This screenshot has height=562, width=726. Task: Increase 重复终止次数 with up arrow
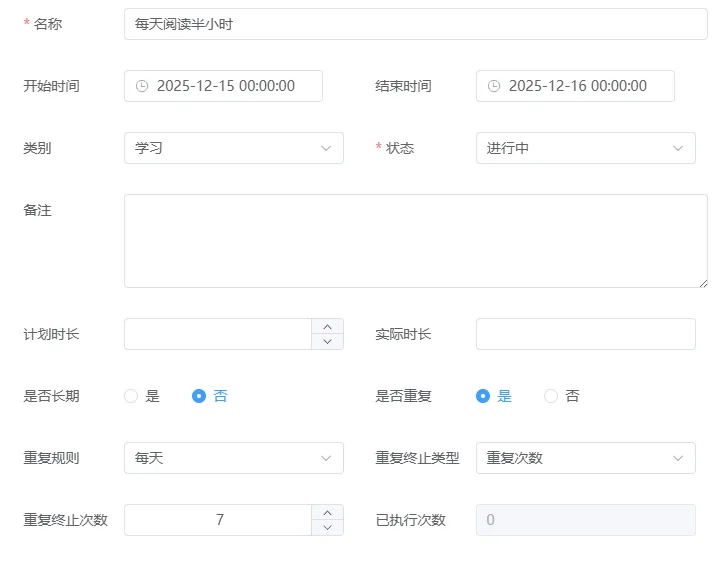(x=327, y=512)
